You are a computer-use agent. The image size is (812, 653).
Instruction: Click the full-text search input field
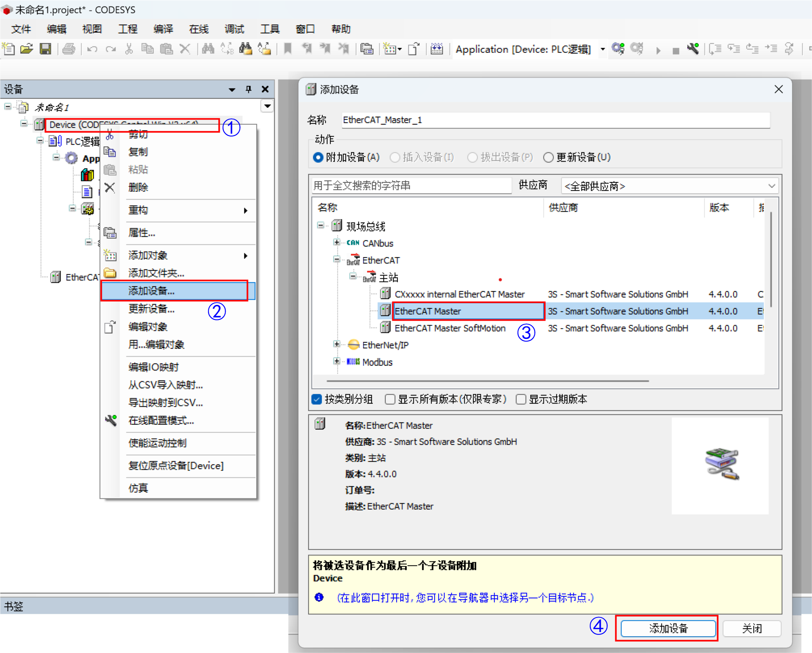(411, 186)
